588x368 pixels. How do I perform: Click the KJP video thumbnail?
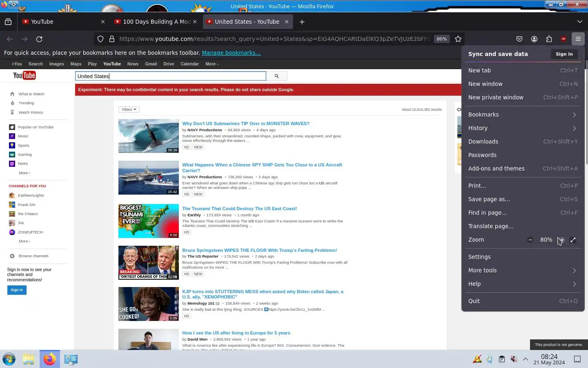(149, 304)
